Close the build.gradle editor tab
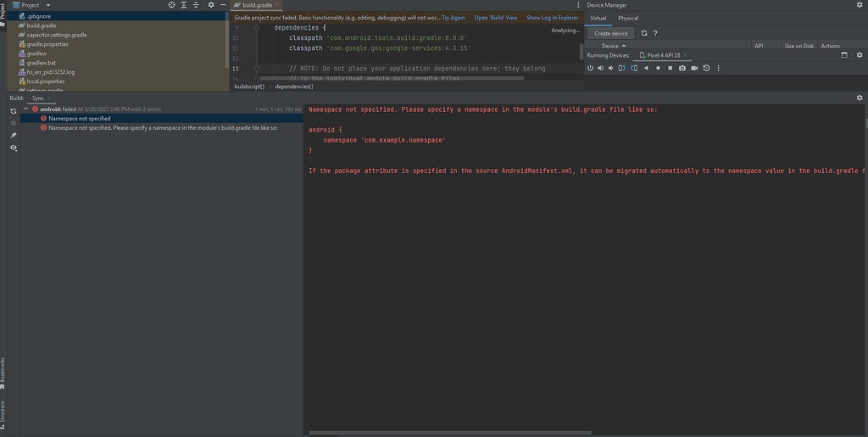 [277, 5]
